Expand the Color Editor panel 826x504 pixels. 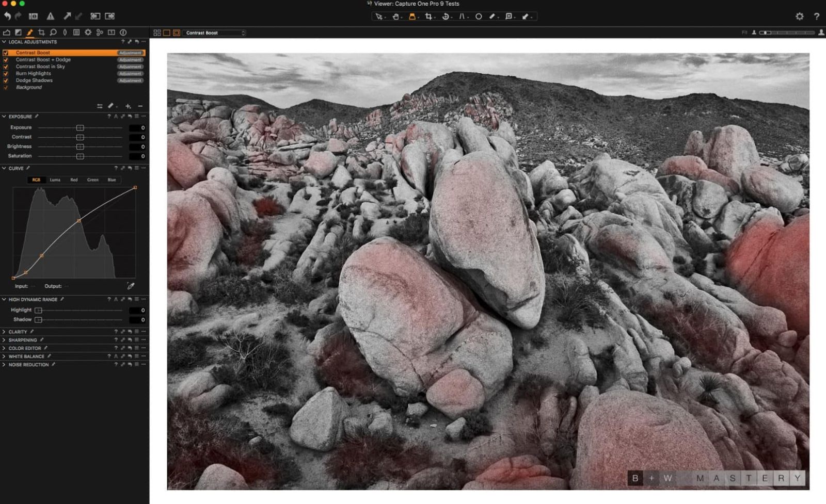(x=4, y=348)
